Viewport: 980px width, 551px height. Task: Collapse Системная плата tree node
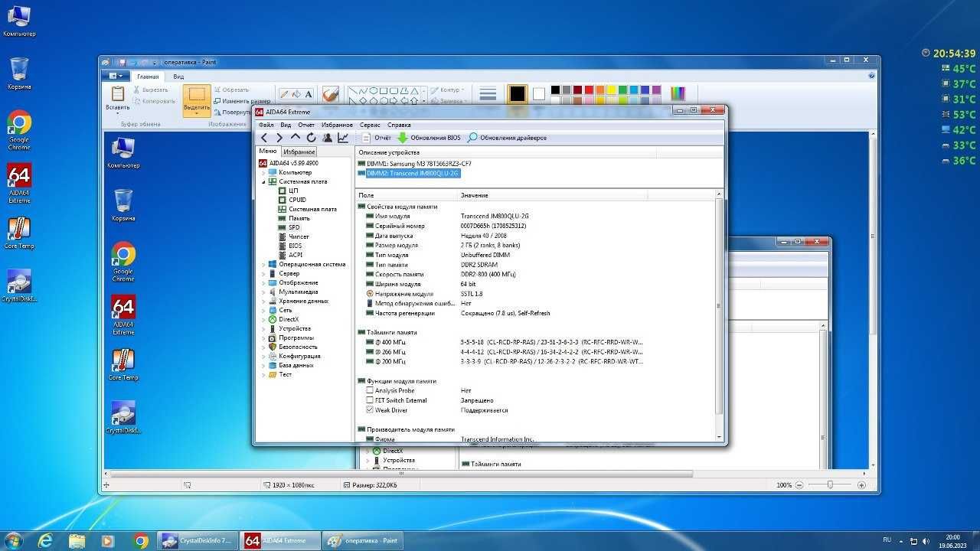point(263,181)
